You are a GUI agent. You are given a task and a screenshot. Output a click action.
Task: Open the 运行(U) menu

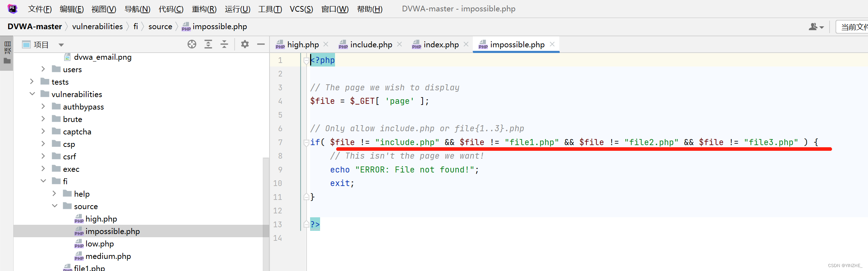pyautogui.click(x=237, y=9)
